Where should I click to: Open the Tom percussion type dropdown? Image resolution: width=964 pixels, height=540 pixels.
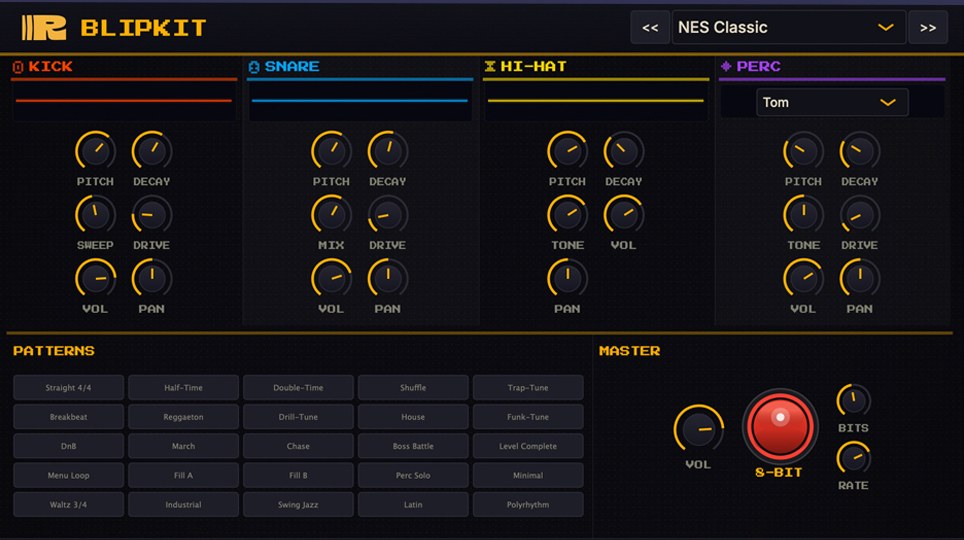coord(832,102)
